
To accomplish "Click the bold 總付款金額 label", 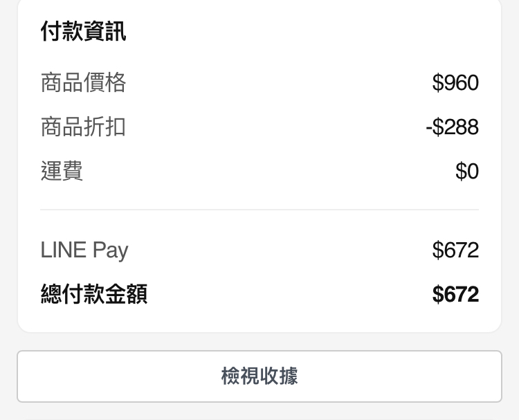I will [x=94, y=295].
